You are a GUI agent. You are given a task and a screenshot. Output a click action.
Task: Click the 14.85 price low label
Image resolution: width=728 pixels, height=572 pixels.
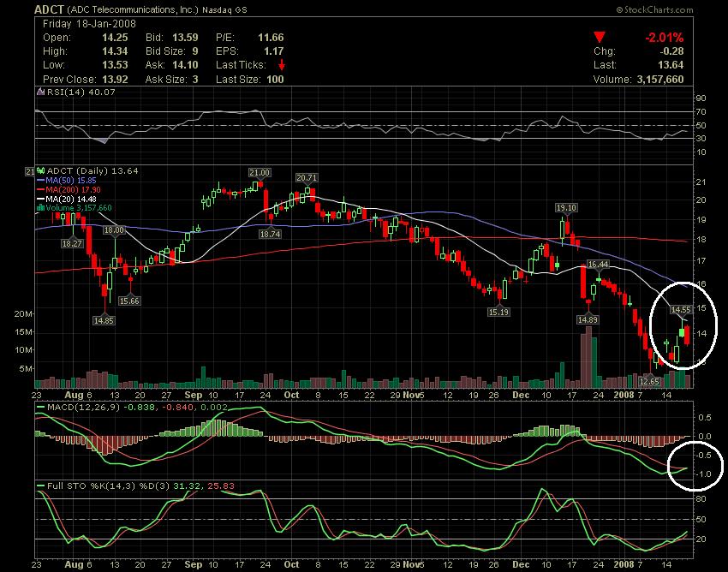click(104, 320)
